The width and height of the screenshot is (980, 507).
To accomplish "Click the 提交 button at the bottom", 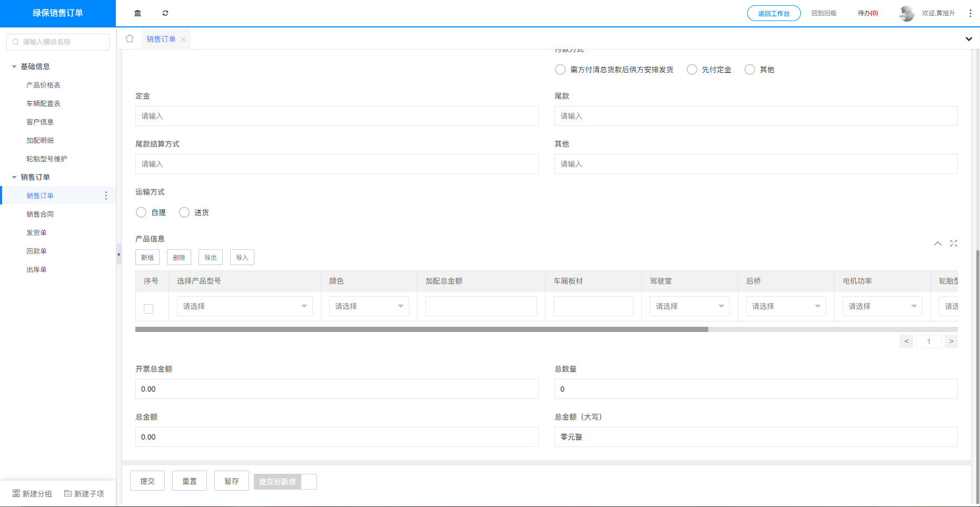I will click(147, 480).
